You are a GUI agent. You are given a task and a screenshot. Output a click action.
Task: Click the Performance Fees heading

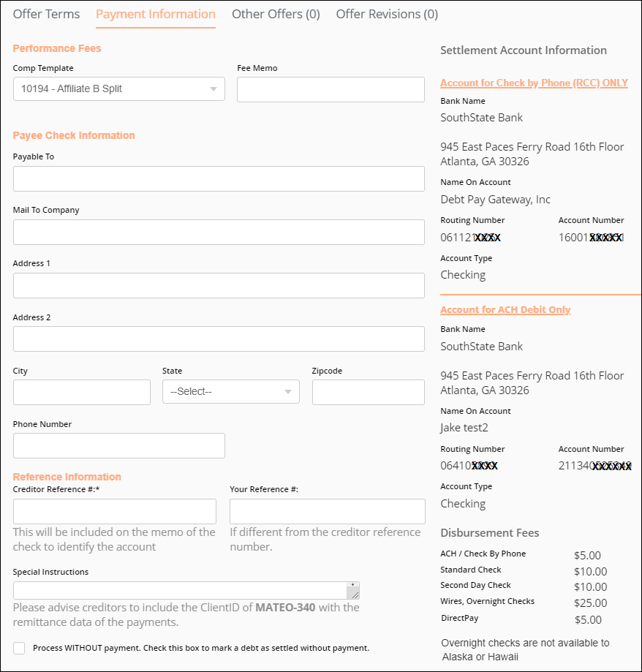57,48
